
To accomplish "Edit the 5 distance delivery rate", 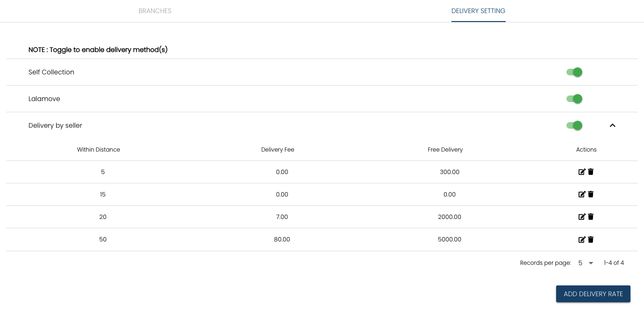I will (x=582, y=172).
